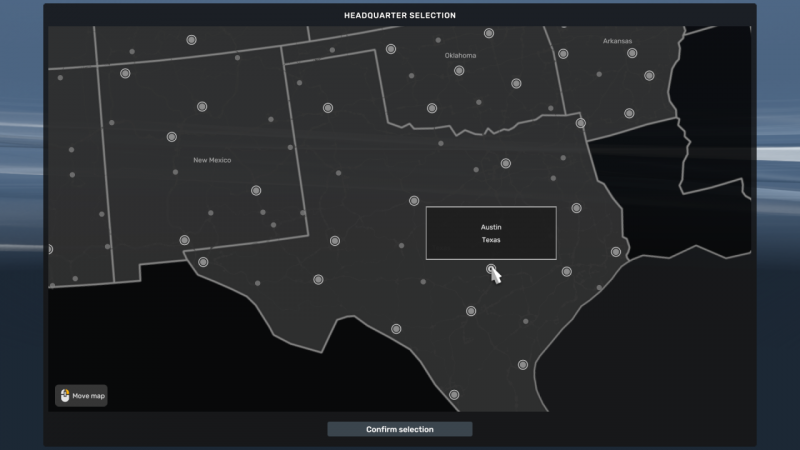Screen dimensions: 800x450
Task: Pick the large city marker just beneath the Arkansas label
Action: pyautogui.click(x=632, y=53)
